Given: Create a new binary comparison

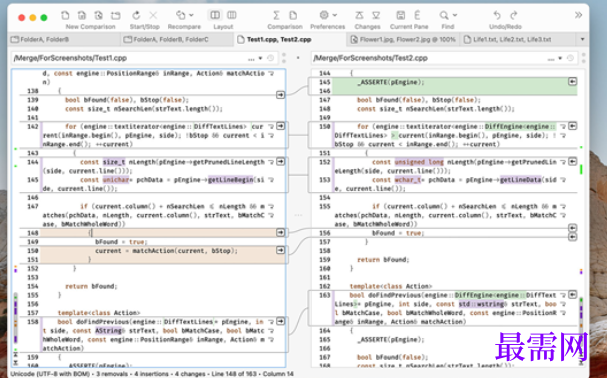Looking at the screenshot, I should point(82,15).
